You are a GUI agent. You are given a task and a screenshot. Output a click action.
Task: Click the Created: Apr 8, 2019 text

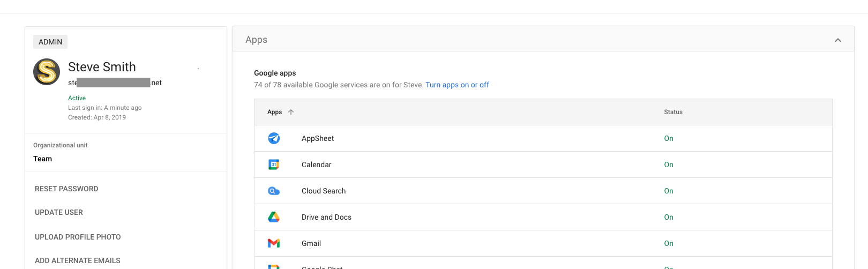[97, 117]
